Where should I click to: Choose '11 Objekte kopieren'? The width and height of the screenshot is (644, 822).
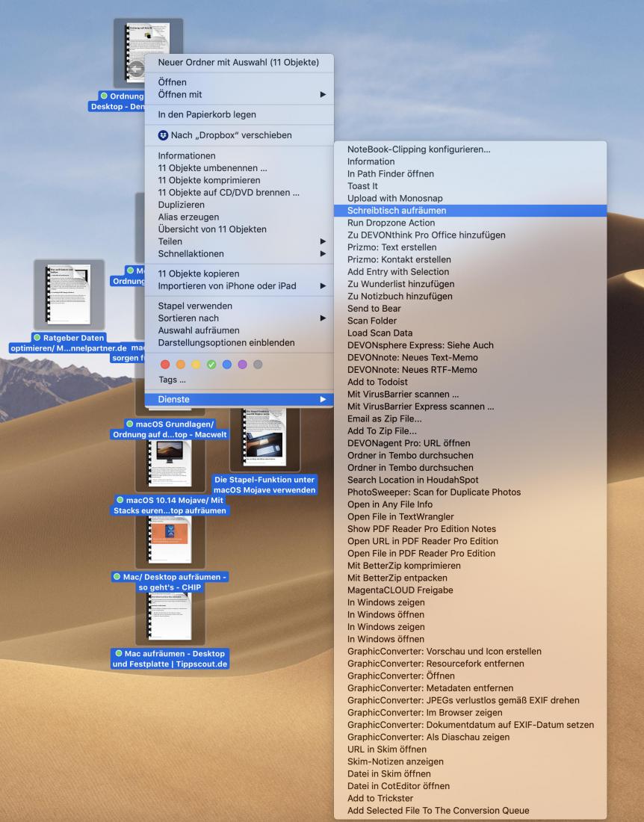[x=239, y=274]
